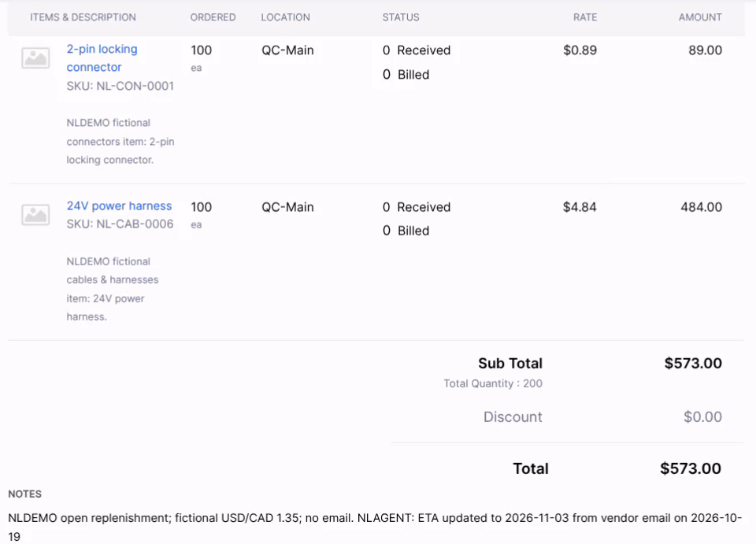Screen dimensions: 756x544
Task: Click the 484.00 amount value
Action: click(702, 207)
